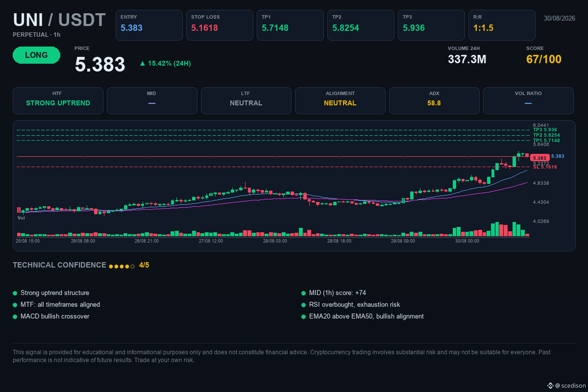Click the Vol label above volume bars
The height and width of the screenshot is (392, 588).
pyautogui.click(x=21, y=218)
